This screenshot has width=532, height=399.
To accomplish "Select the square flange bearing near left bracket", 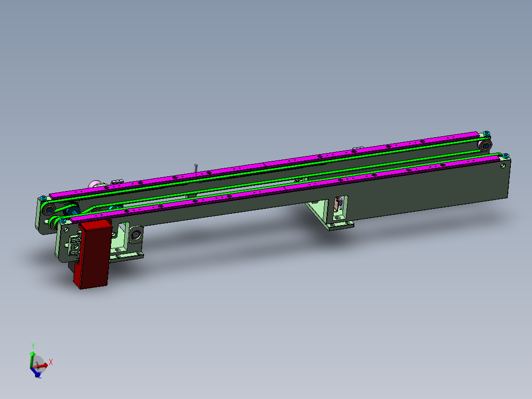I will 136,235.
